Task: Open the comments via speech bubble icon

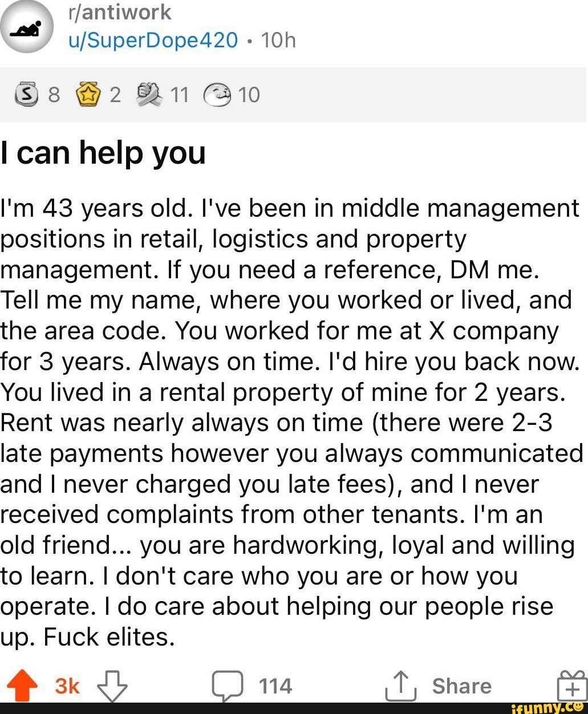Action: pyautogui.click(x=227, y=685)
